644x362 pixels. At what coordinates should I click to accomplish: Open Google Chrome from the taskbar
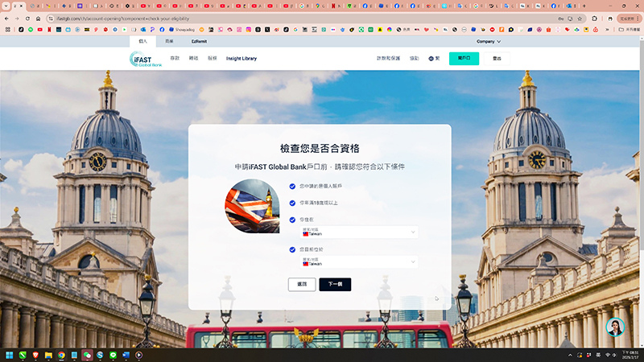61,355
